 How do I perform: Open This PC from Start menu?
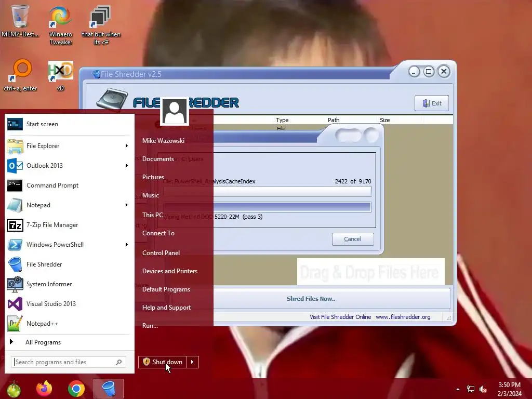click(152, 215)
